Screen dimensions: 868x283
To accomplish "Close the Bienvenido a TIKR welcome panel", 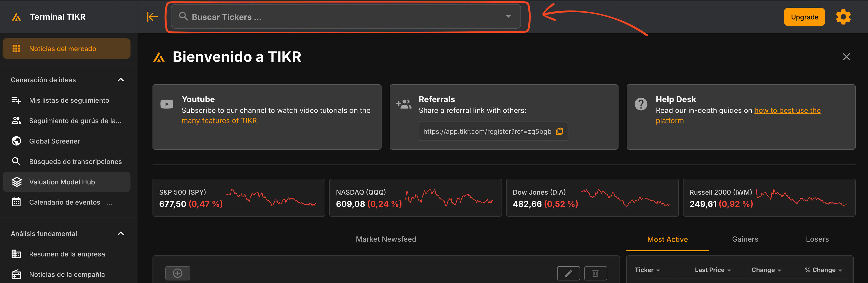I will 846,56.
